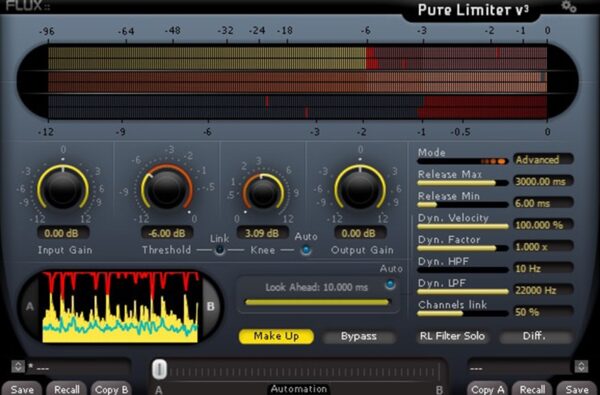
Task: Click the FLUX logo
Action: coord(28,6)
